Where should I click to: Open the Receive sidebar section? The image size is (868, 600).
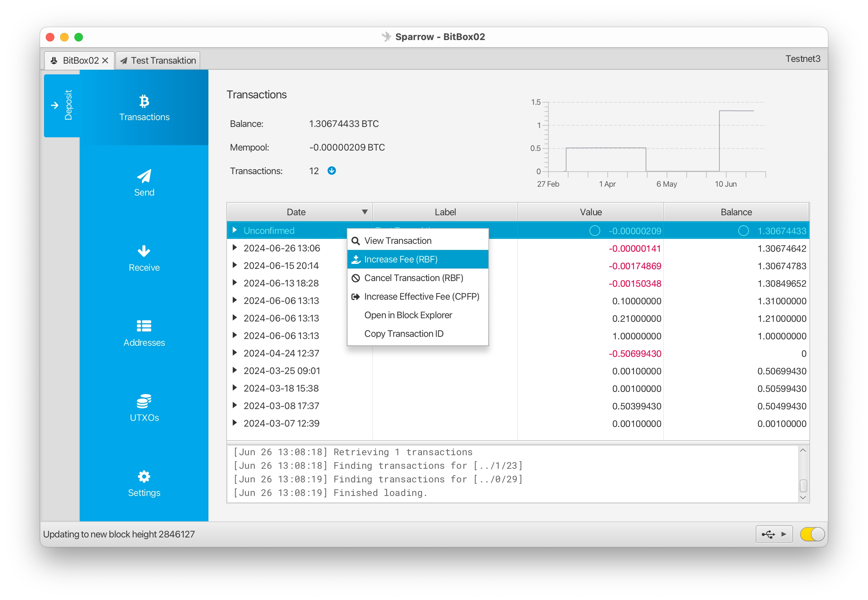[x=144, y=258]
